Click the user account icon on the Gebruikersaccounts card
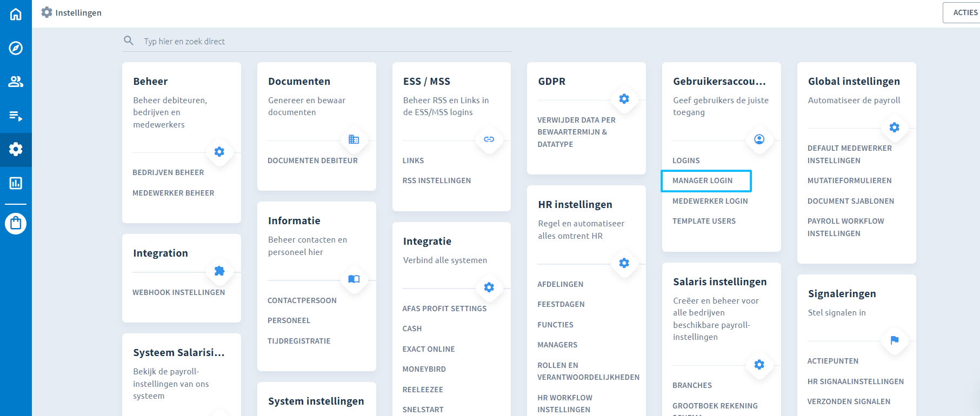The image size is (980, 416). pos(759,139)
